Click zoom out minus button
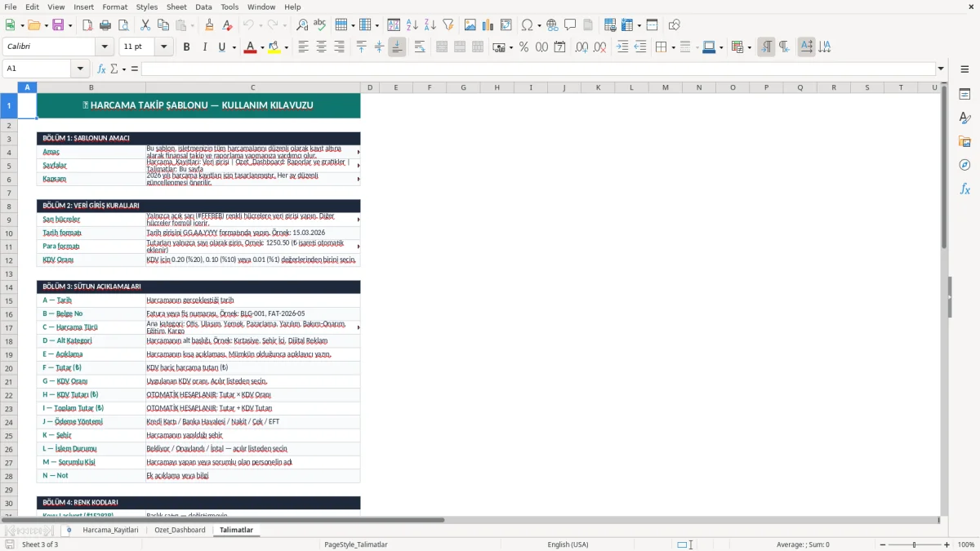This screenshot has height=551, width=980. 884,544
